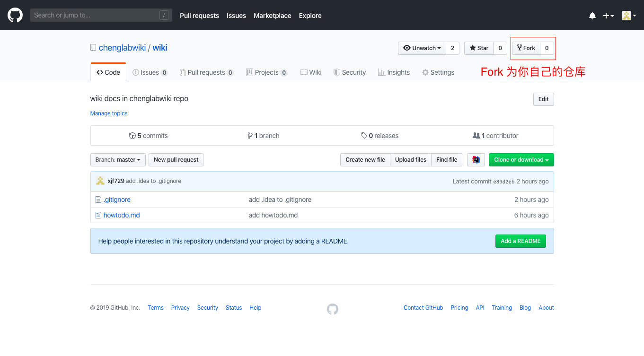Switch to the repository Pull requests tab

pyautogui.click(x=207, y=72)
